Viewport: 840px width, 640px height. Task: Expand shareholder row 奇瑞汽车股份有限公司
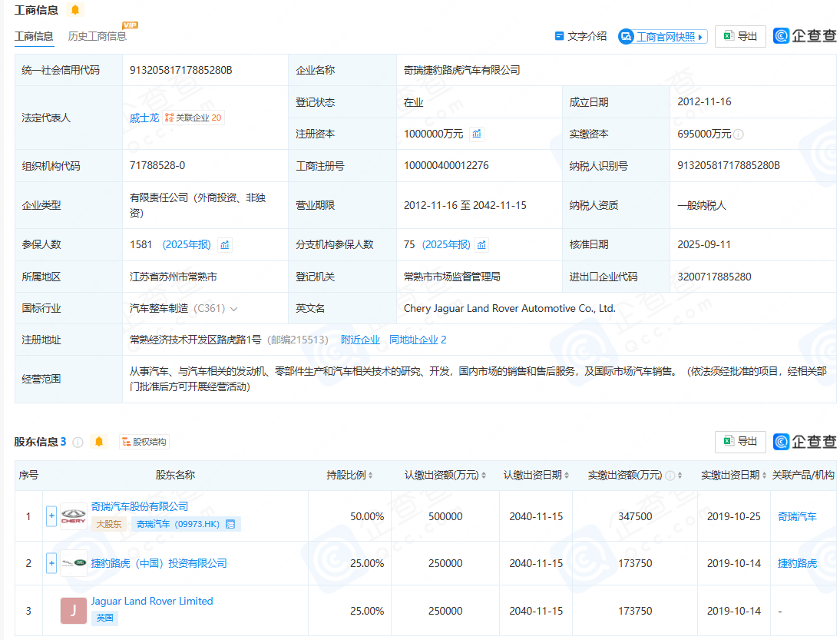point(51,516)
